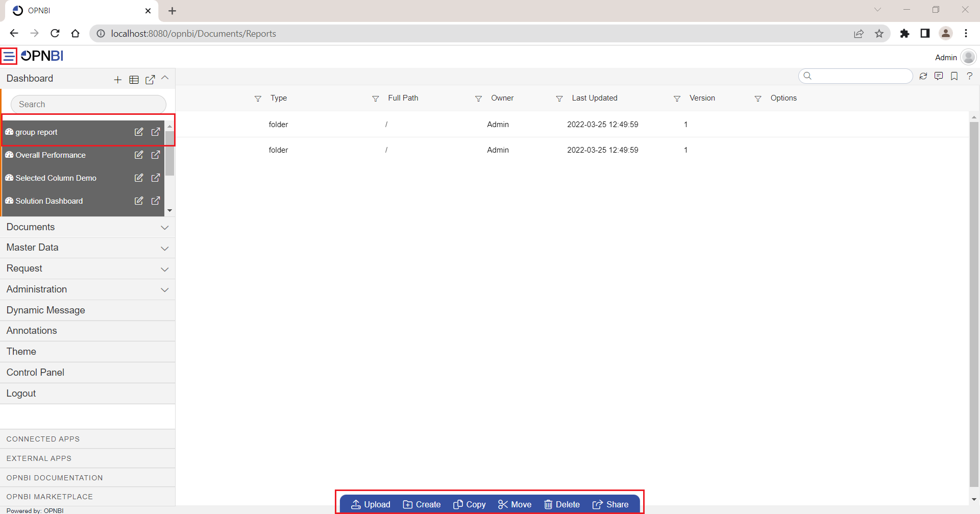Sort by Last Updated column header
This screenshot has height=514, width=980.
tap(594, 98)
